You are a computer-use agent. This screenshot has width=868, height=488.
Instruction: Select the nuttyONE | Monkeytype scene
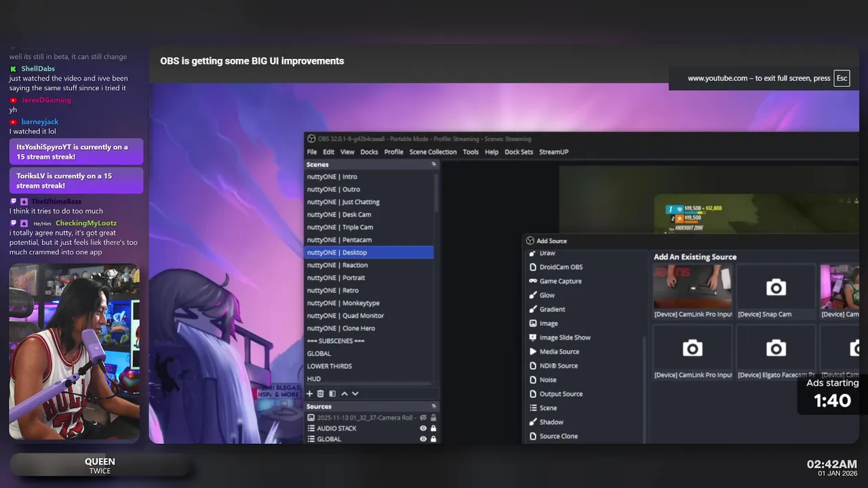pyautogui.click(x=369, y=303)
